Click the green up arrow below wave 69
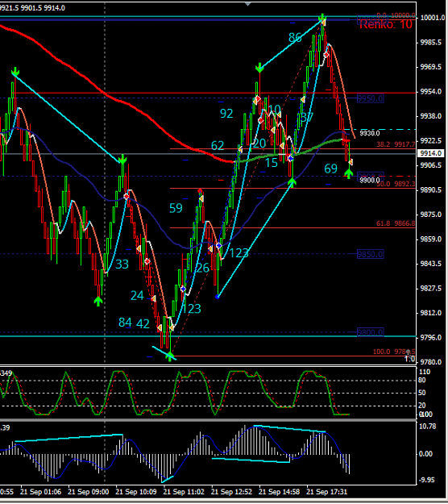This screenshot has height=504, width=448. tap(349, 174)
